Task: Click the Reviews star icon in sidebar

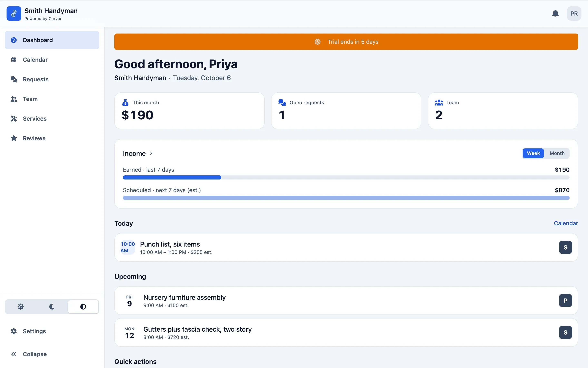Action: [x=14, y=138]
